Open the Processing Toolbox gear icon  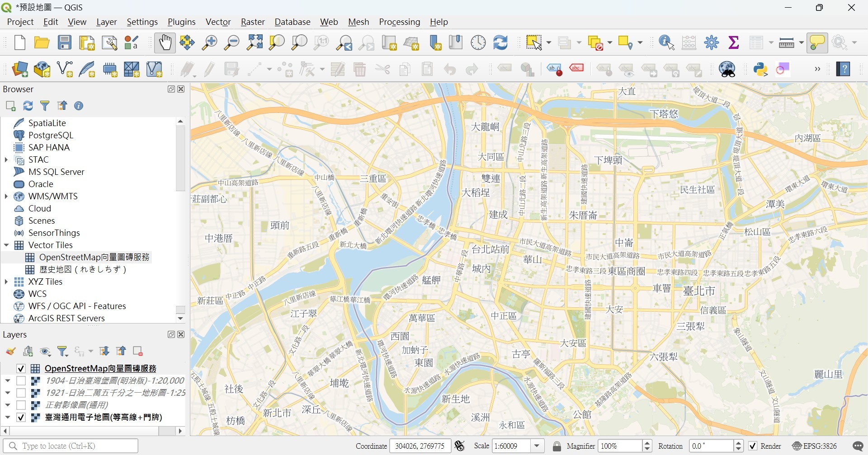tap(711, 42)
